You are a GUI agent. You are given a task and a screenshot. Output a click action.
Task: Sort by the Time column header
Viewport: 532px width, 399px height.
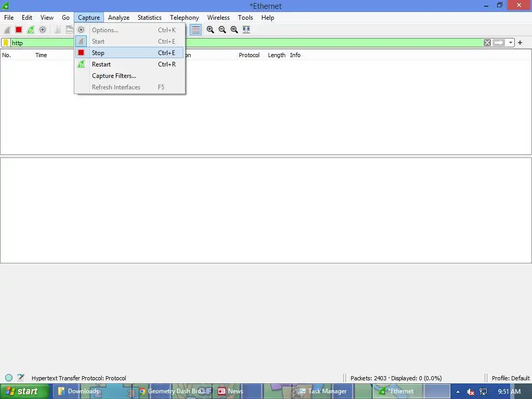[41, 55]
